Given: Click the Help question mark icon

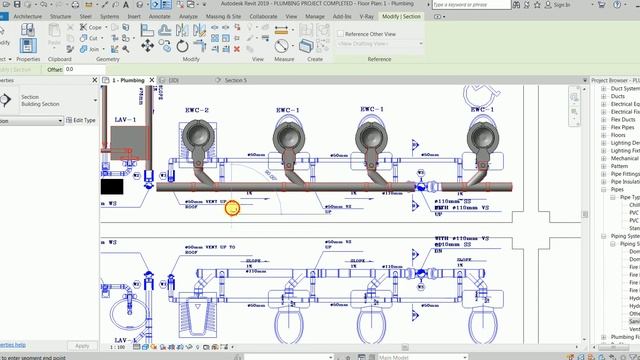Looking at the screenshot, I should tap(617, 5).
